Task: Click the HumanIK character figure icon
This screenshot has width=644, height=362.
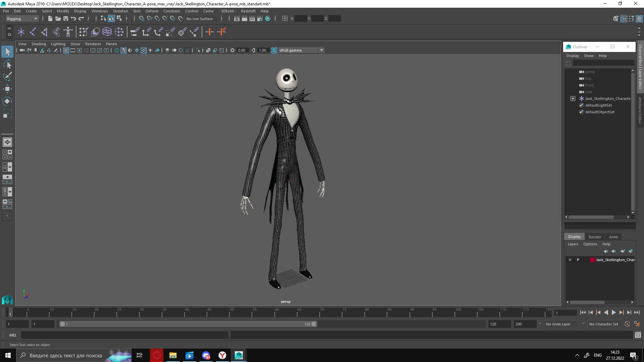Action: click(68, 32)
